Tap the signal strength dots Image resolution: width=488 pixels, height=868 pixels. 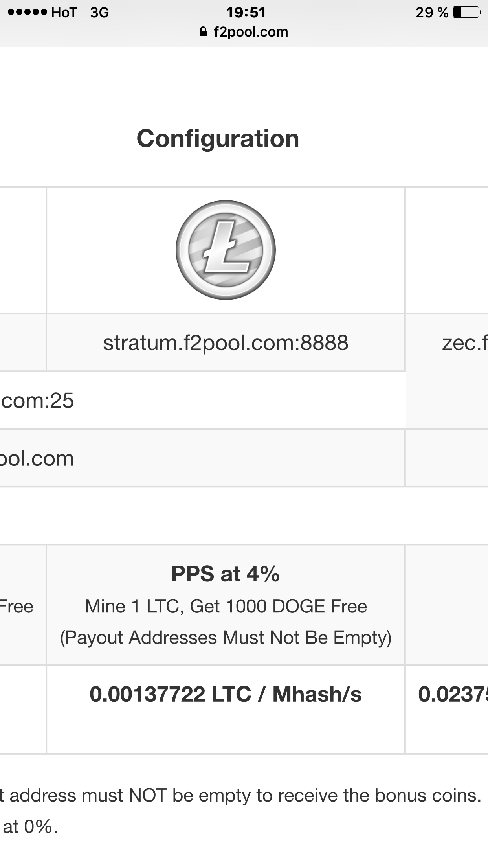[x=27, y=12]
